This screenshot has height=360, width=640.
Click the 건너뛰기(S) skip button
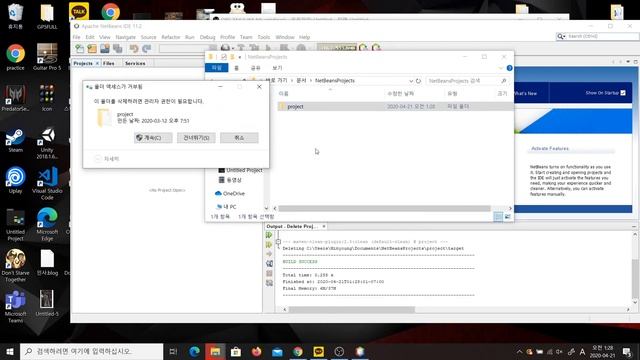click(196, 138)
